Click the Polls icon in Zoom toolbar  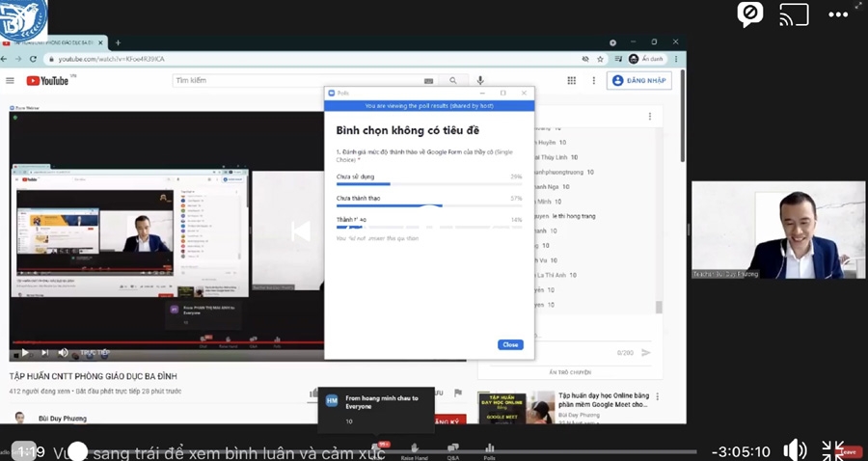(x=489, y=450)
